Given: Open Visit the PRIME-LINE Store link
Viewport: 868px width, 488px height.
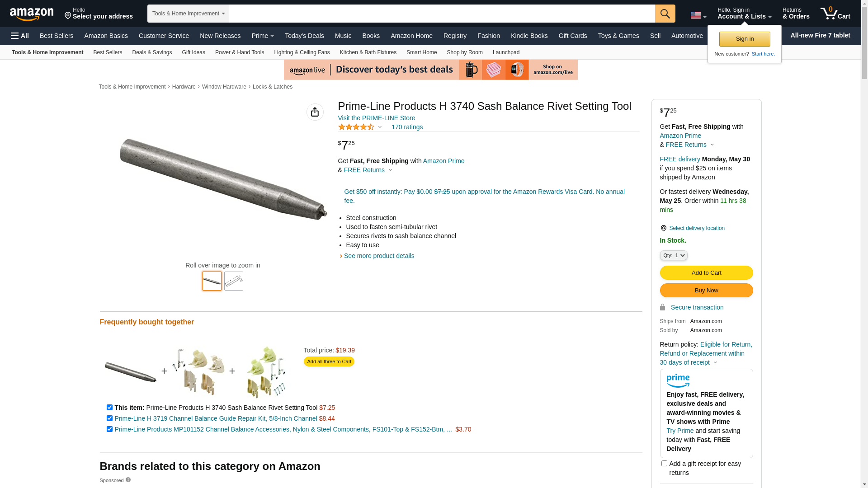Looking at the screenshot, I should [377, 118].
